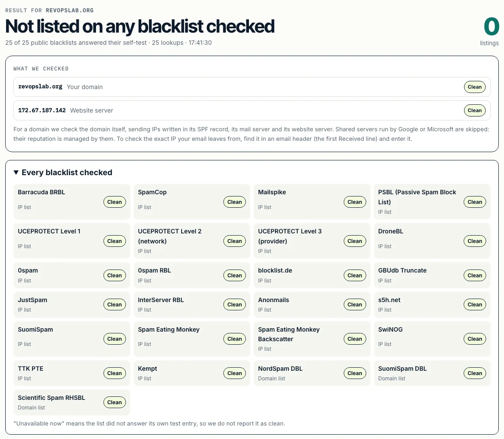Click the NordSpam DBL Clean badge
This screenshot has width=504, height=439.
(x=355, y=373)
